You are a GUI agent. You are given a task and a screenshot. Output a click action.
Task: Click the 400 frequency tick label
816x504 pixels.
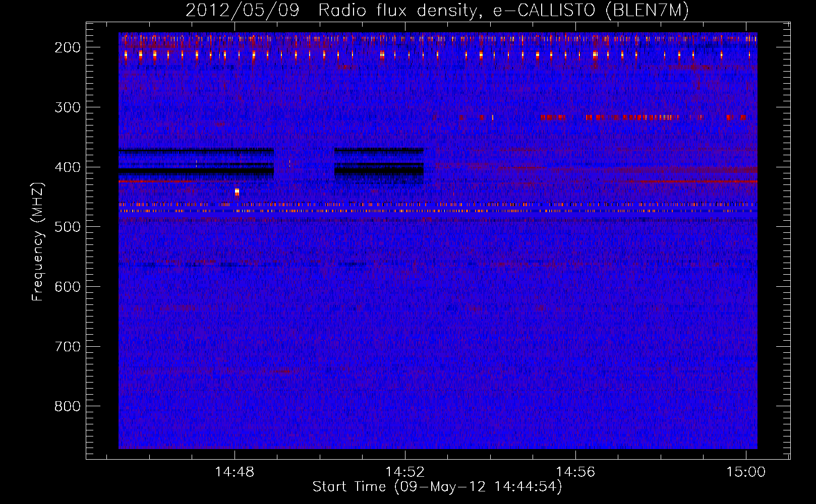[x=68, y=167]
